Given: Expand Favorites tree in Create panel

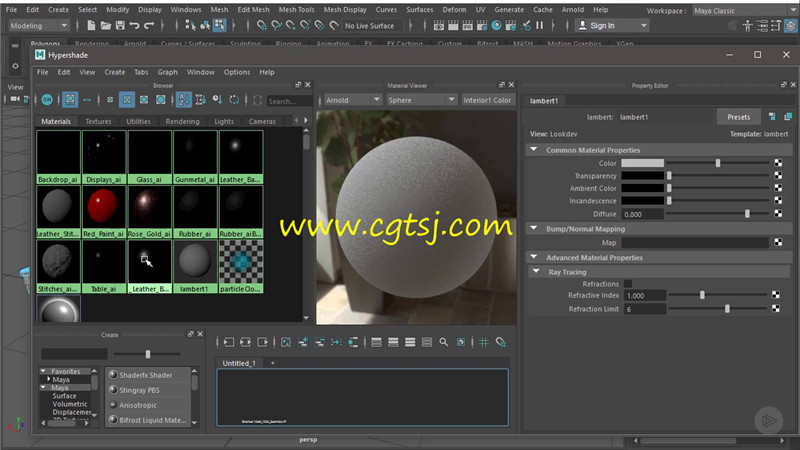Looking at the screenshot, I should click(x=43, y=371).
